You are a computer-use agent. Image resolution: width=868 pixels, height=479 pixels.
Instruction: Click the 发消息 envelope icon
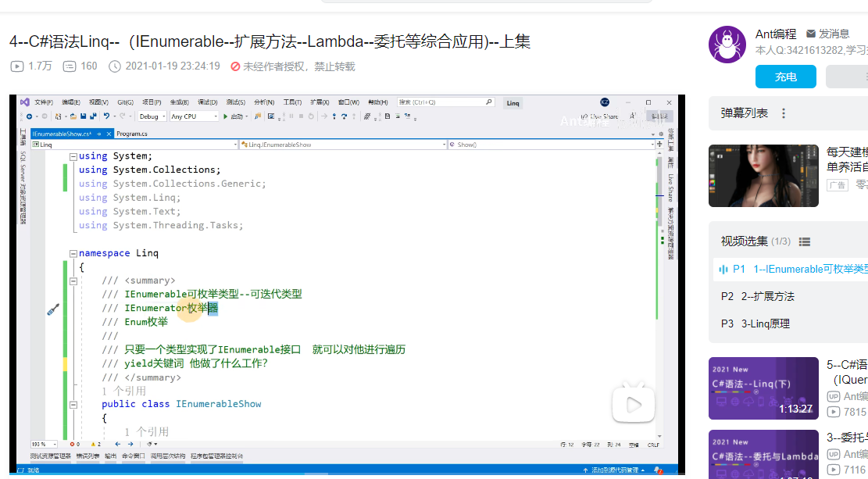click(811, 34)
